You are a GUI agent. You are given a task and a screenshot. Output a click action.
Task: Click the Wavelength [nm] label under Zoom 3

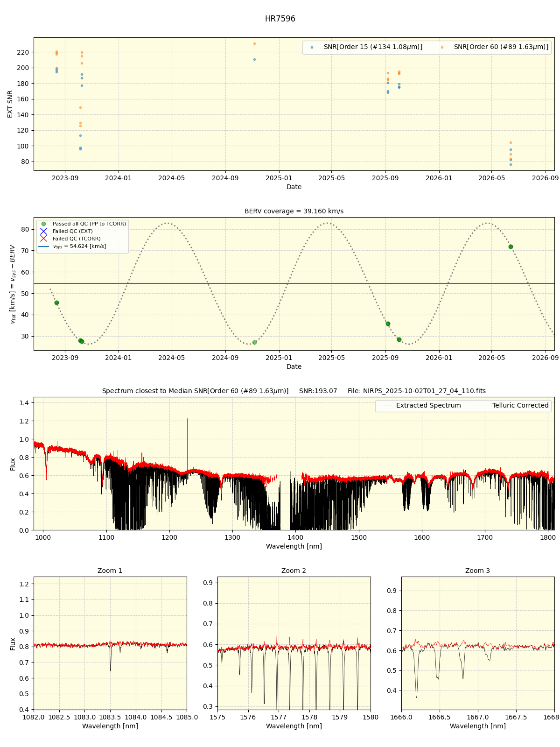478,726
